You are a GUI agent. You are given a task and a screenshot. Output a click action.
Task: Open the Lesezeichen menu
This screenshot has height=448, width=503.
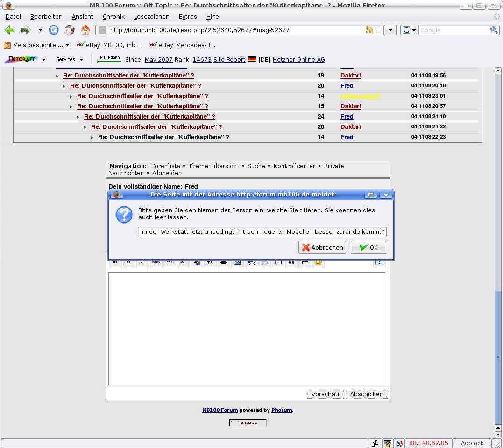tap(151, 17)
